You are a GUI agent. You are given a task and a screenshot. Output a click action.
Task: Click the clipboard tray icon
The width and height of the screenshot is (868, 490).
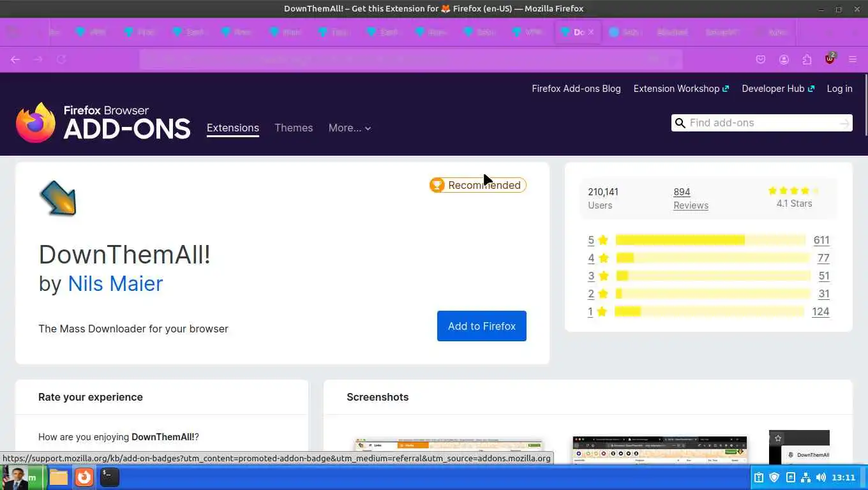pyautogui.click(x=759, y=477)
